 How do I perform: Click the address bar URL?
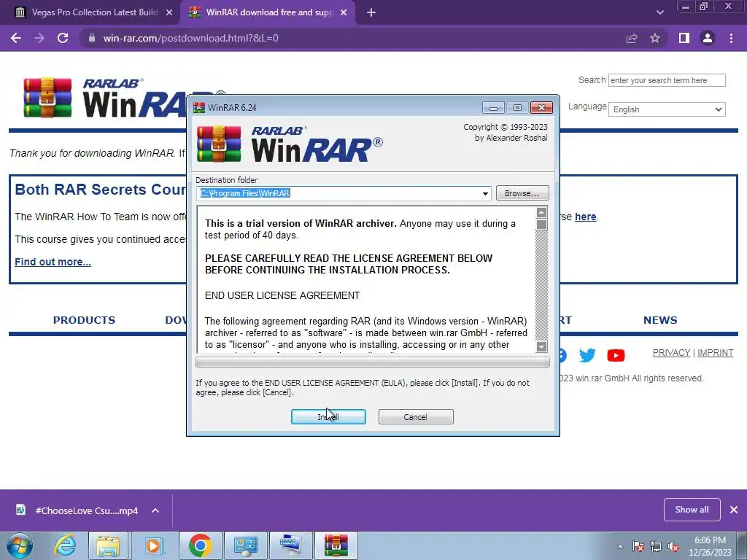(191, 38)
